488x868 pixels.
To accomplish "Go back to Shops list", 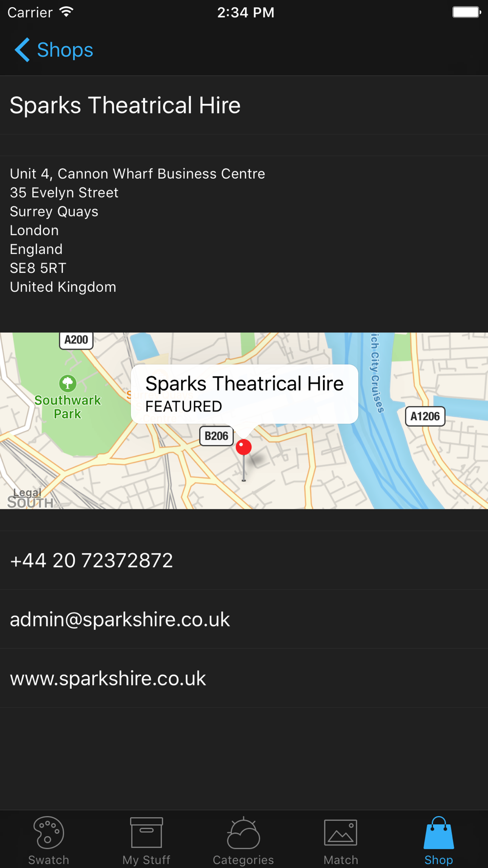I will pos(54,50).
